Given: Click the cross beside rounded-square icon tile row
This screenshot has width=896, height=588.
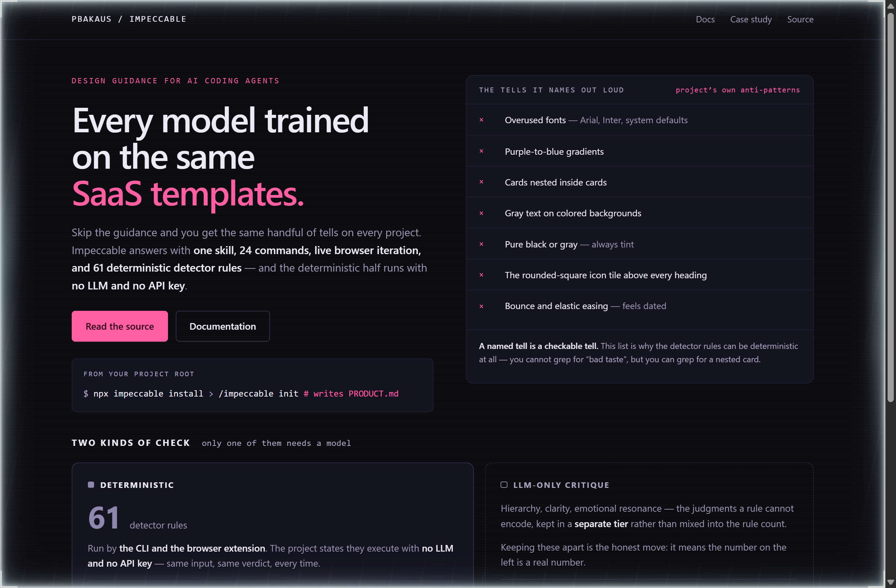Looking at the screenshot, I should coord(481,275).
